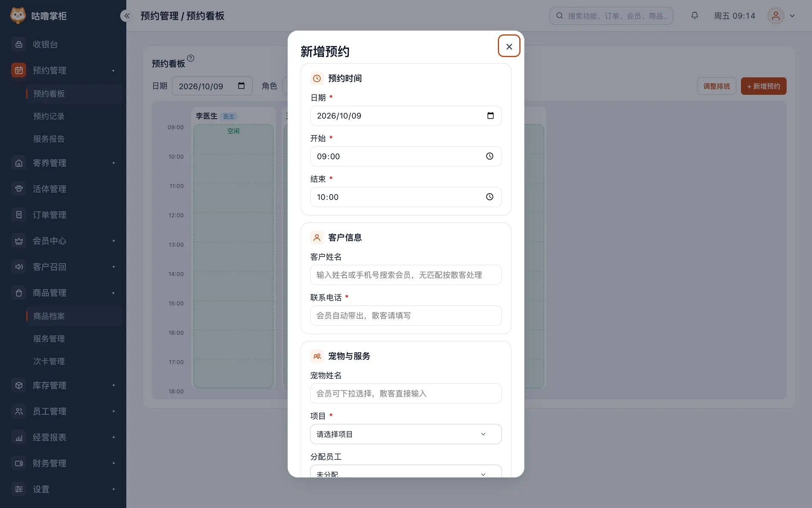Image resolution: width=812 pixels, height=508 pixels.
Task: Open 预约记录 submenu item
Action: [49, 116]
